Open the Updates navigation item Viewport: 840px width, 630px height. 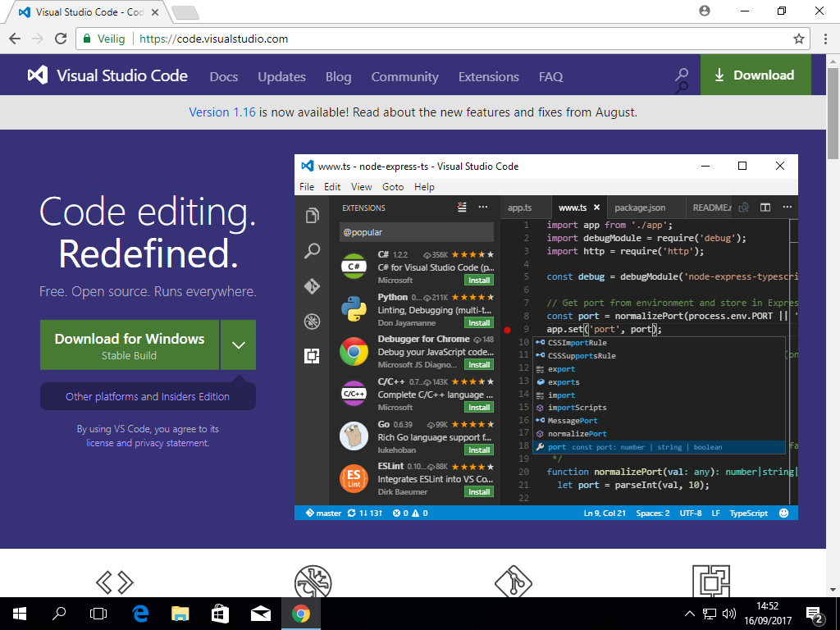(x=282, y=76)
